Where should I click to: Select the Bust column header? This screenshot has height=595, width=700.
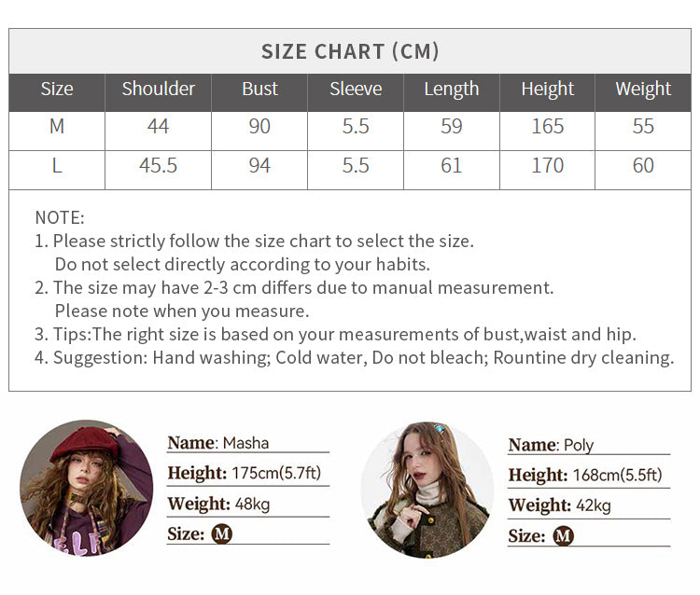pyautogui.click(x=259, y=89)
